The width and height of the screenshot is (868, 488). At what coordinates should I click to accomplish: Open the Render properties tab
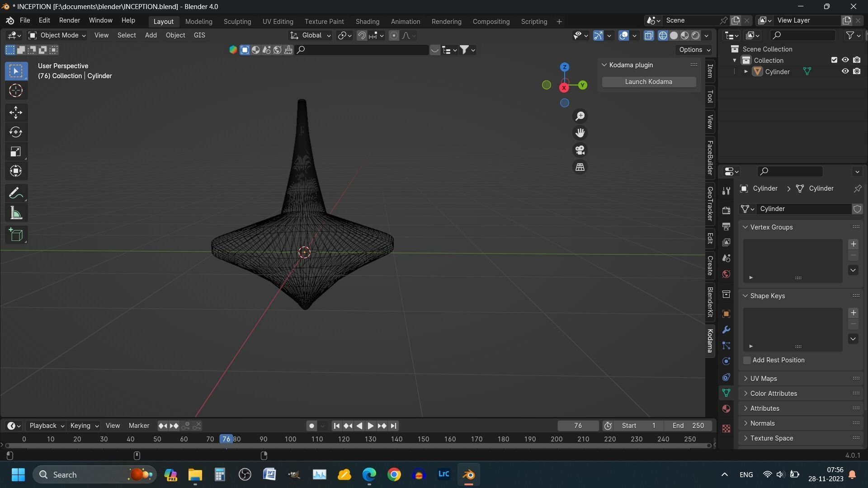(726, 211)
